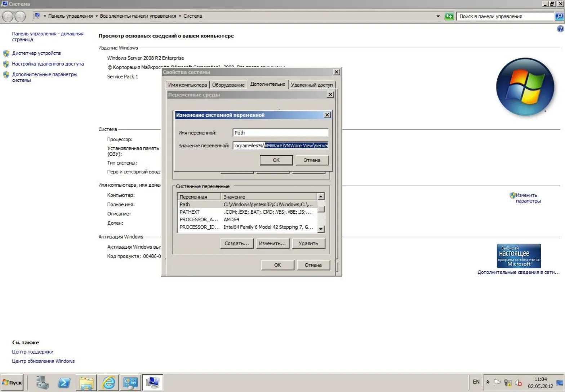Switch to 'Оборудование' tab
The image size is (565, 392).
tap(228, 85)
